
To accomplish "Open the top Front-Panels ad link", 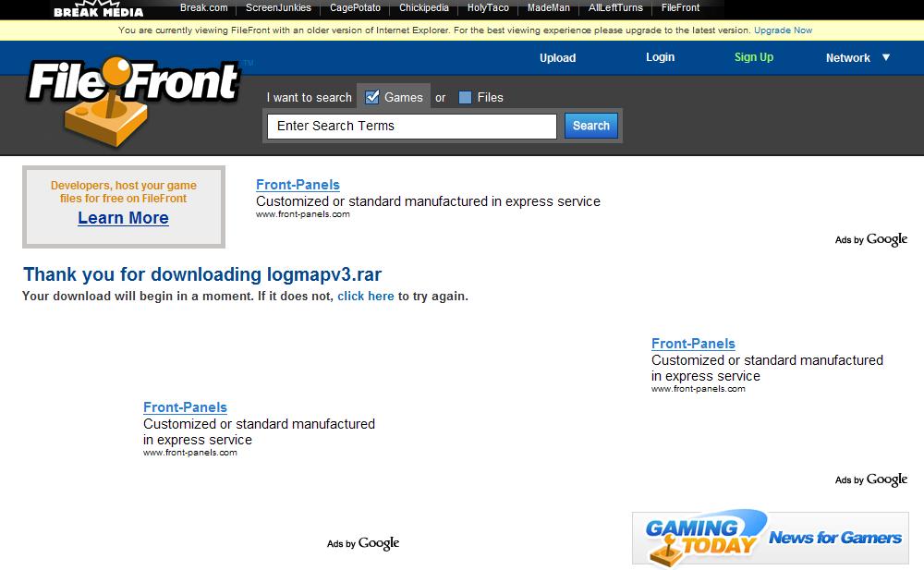I will coord(298,185).
